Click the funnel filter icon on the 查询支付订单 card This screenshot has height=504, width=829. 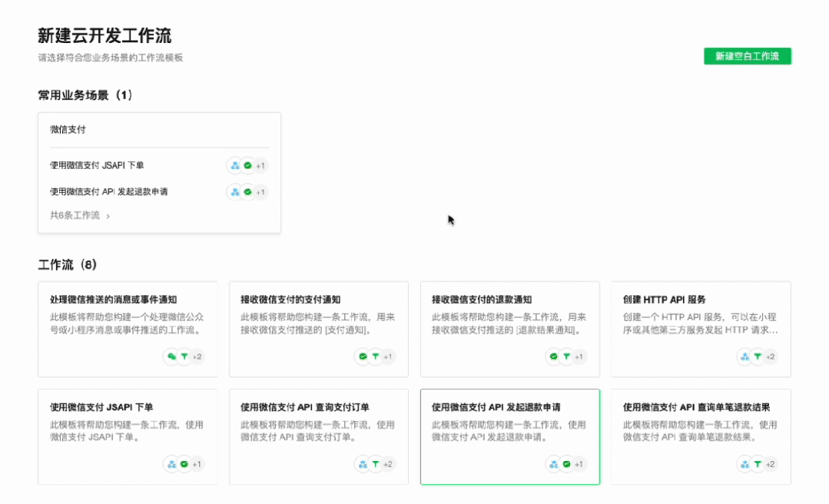point(376,464)
